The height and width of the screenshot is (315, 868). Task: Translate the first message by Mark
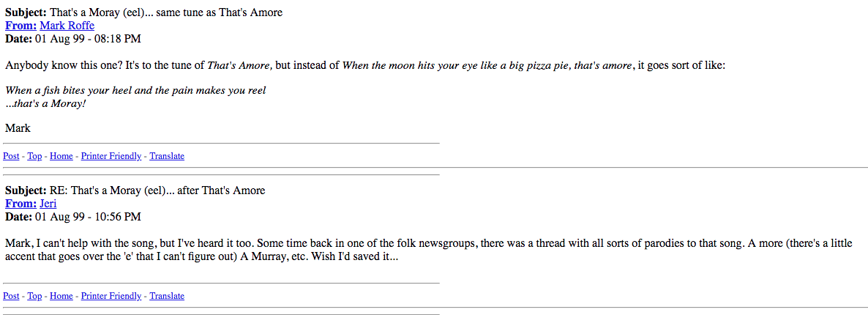click(x=167, y=156)
